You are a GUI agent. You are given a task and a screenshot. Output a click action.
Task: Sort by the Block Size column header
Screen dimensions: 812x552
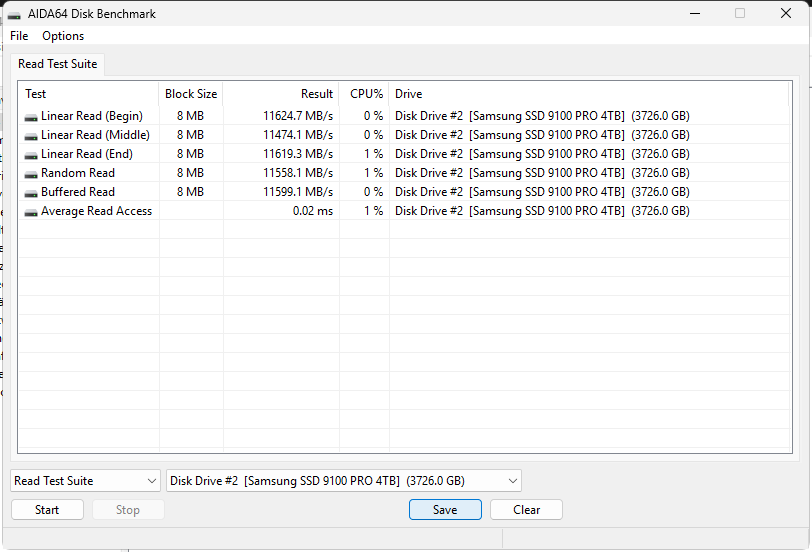point(191,94)
